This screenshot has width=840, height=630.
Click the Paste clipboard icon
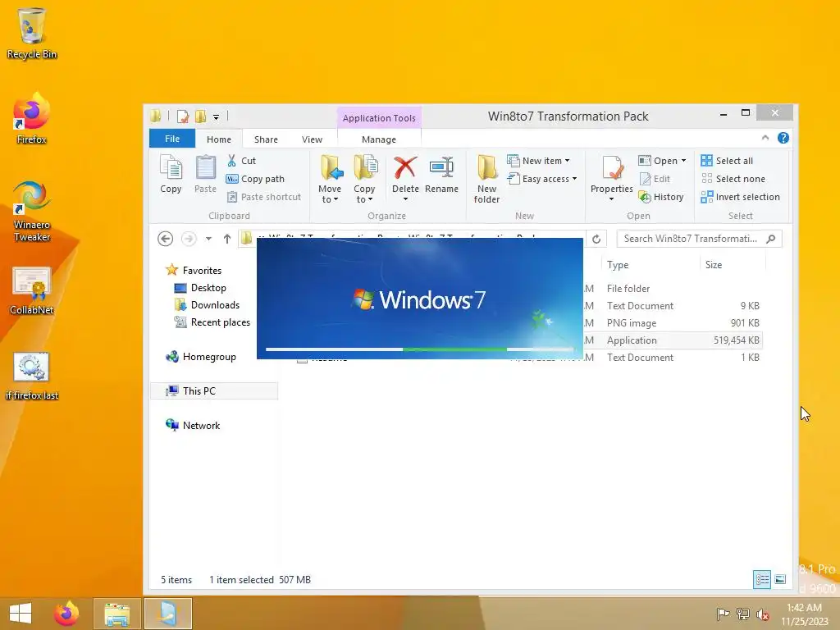click(205, 174)
